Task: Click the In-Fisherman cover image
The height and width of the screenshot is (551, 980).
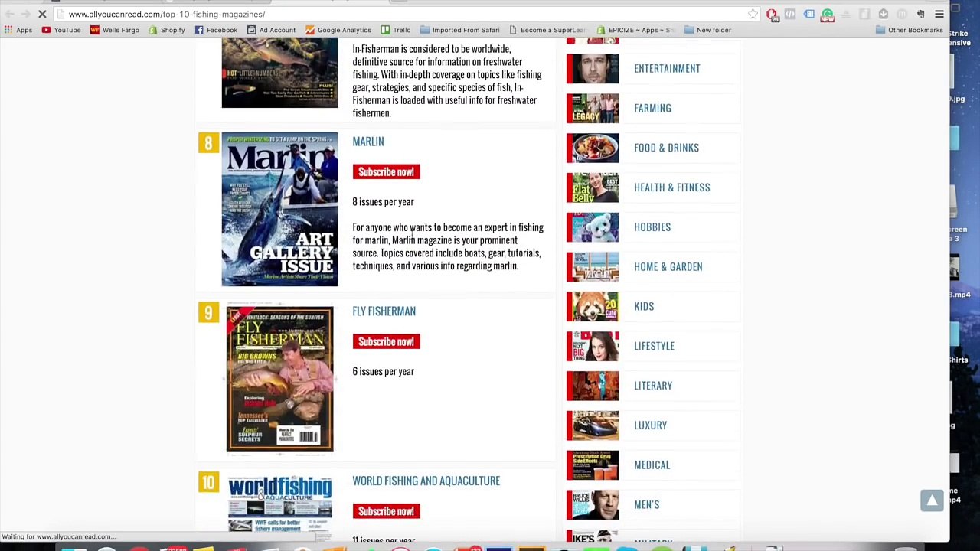Action: tap(279, 73)
